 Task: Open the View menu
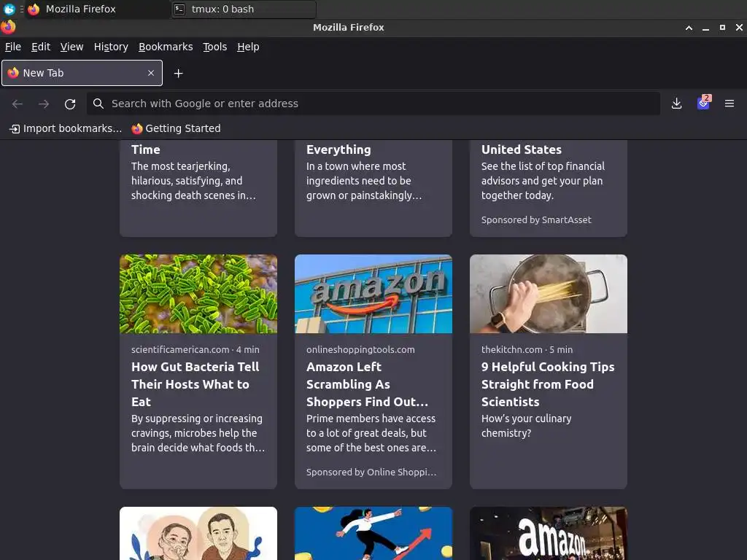(71, 47)
